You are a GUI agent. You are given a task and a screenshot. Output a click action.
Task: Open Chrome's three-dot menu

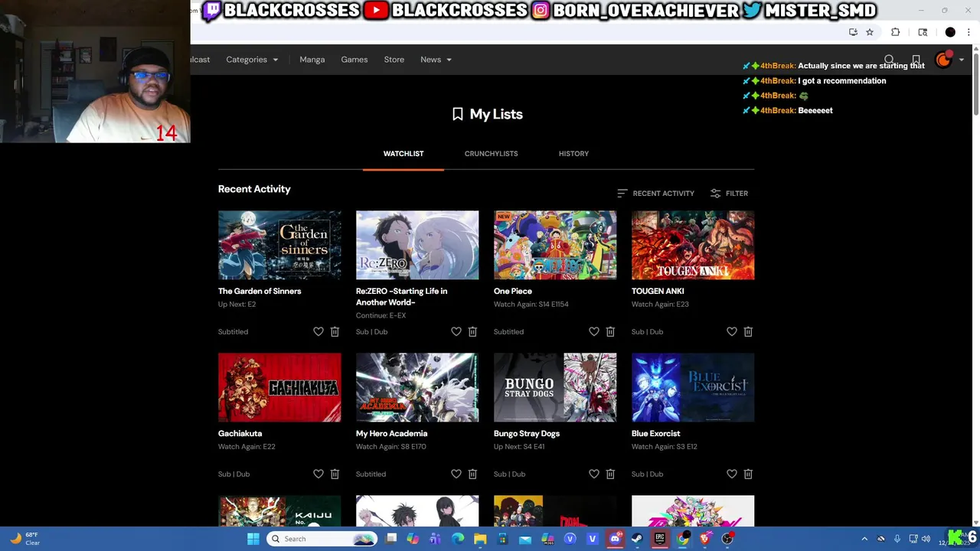click(969, 32)
